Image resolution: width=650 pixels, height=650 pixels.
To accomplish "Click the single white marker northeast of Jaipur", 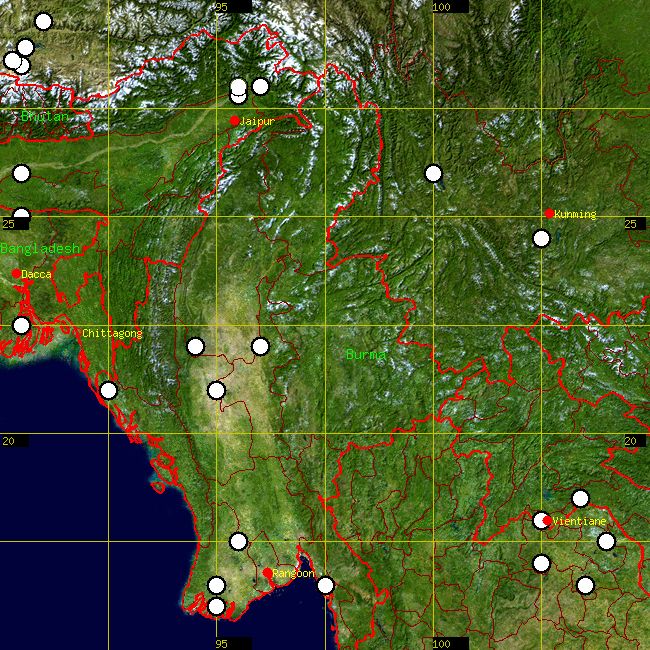I will [260, 87].
